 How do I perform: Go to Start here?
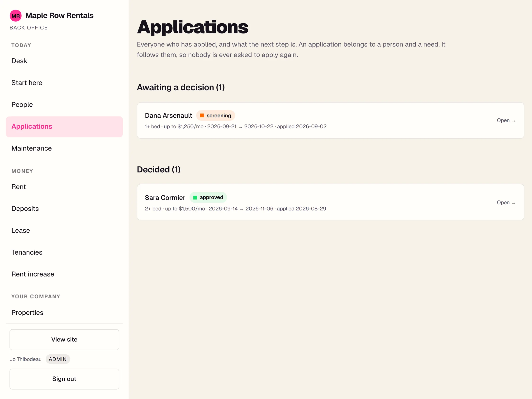[64, 83]
